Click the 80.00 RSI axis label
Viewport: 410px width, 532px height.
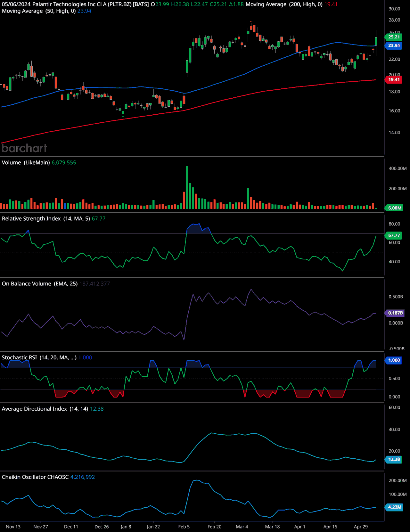click(394, 224)
